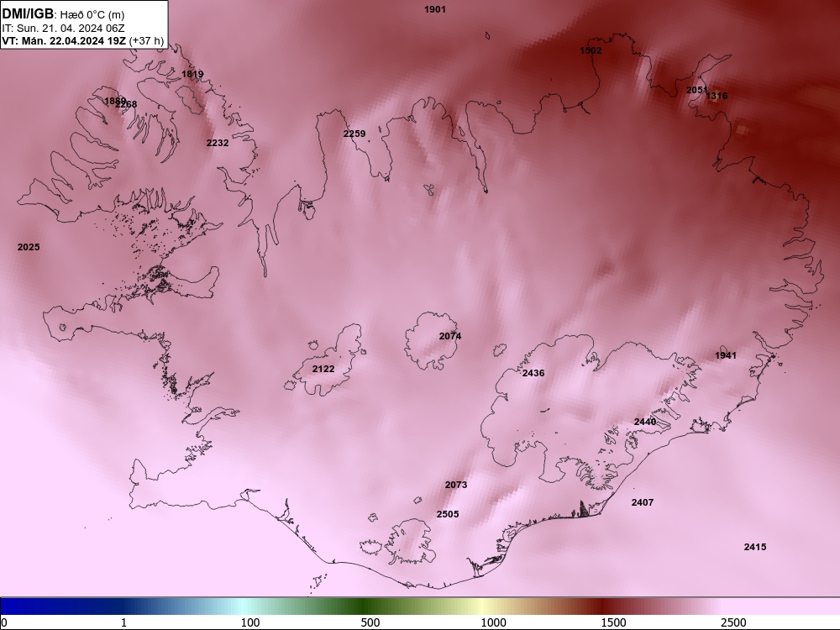Select the (+37 h) forecast offset text

pyautogui.click(x=146, y=40)
